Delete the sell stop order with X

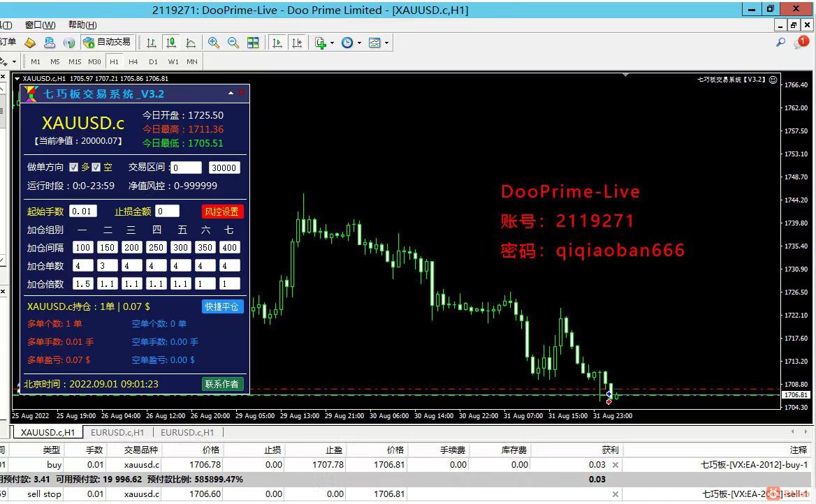click(615, 494)
